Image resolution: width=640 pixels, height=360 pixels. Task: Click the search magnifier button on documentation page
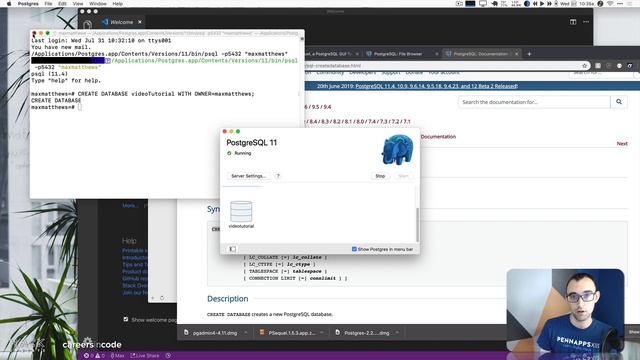pos(619,102)
